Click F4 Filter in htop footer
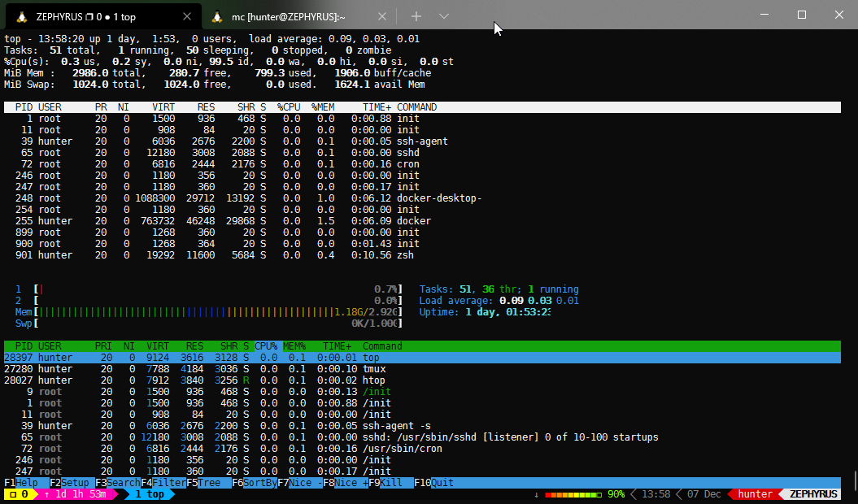 163,483
